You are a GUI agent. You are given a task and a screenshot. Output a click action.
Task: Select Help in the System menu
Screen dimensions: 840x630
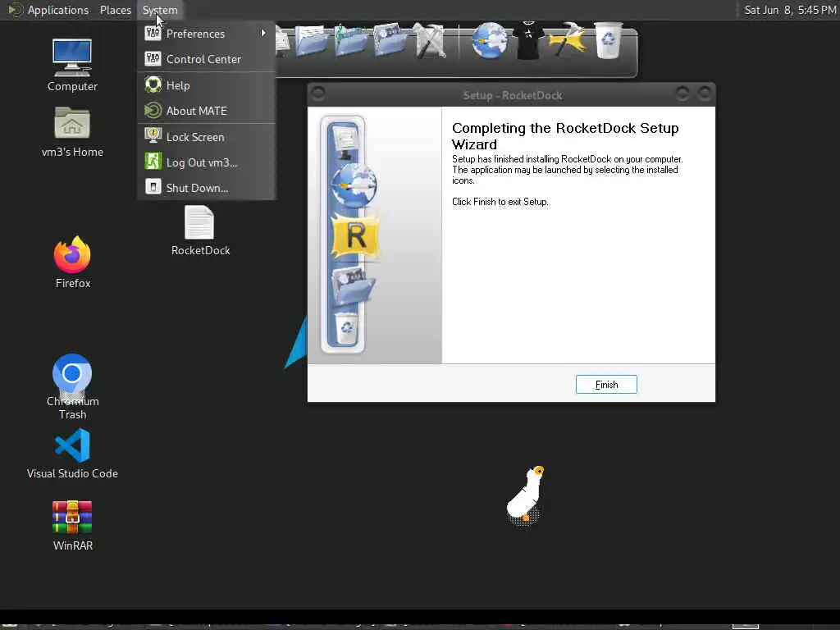click(207, 85)
